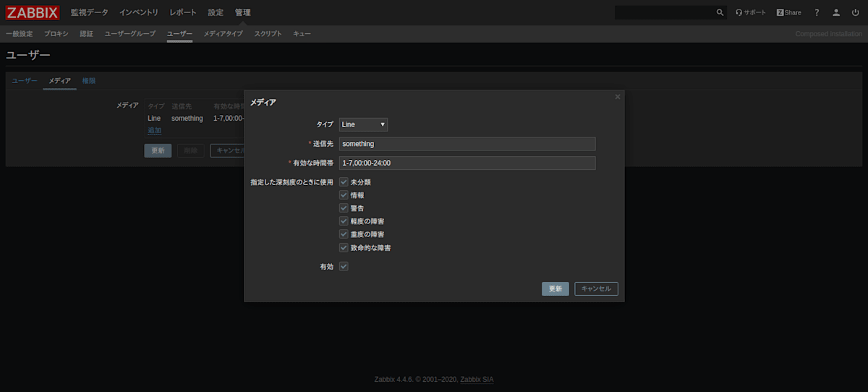The width and height of the screenshot is (868, 392).
Task: Go to 一般設定 submenu
Action: [x=19, y=34]
